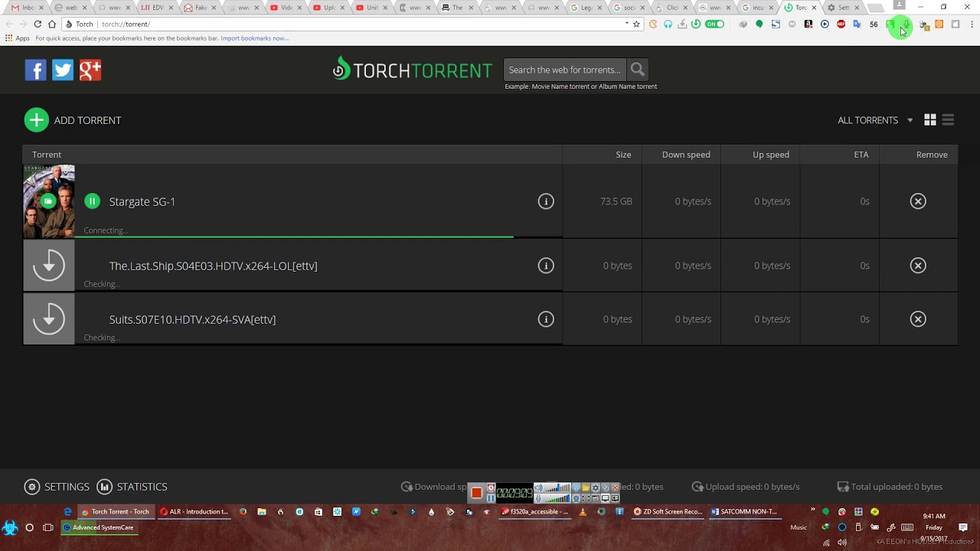Viewport: 980px width, 551px height.
Task: Open the Apps bookmarks shortcut
Action: 17,38
